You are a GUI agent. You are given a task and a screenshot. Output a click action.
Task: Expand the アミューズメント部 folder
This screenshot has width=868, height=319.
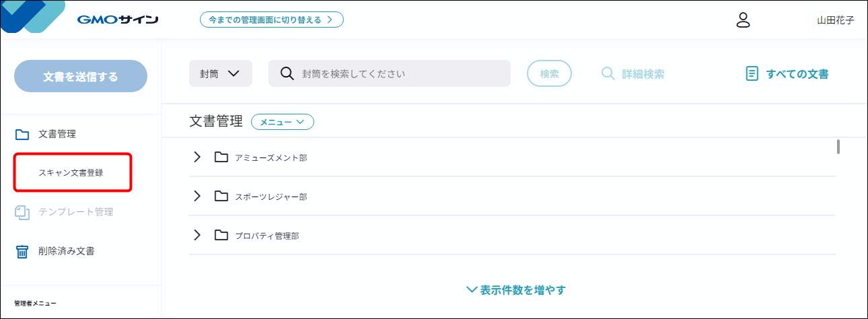tap(197, 157)
